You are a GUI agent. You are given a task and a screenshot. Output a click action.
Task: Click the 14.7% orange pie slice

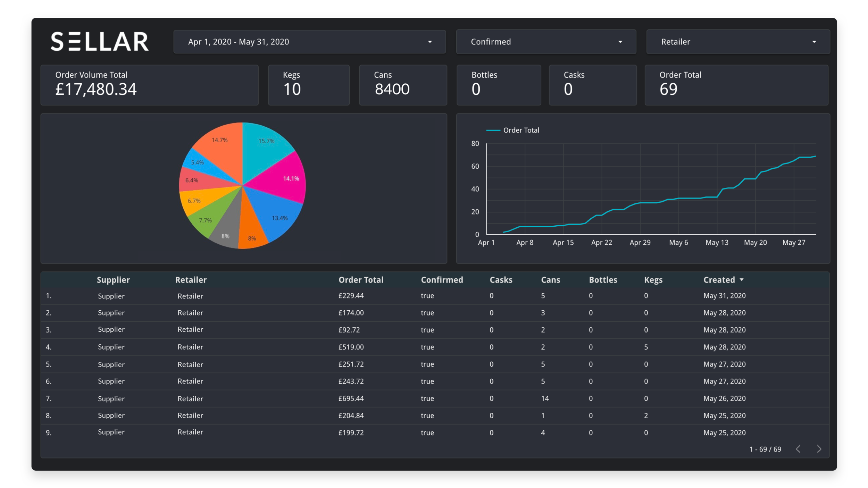coord(222,146)
